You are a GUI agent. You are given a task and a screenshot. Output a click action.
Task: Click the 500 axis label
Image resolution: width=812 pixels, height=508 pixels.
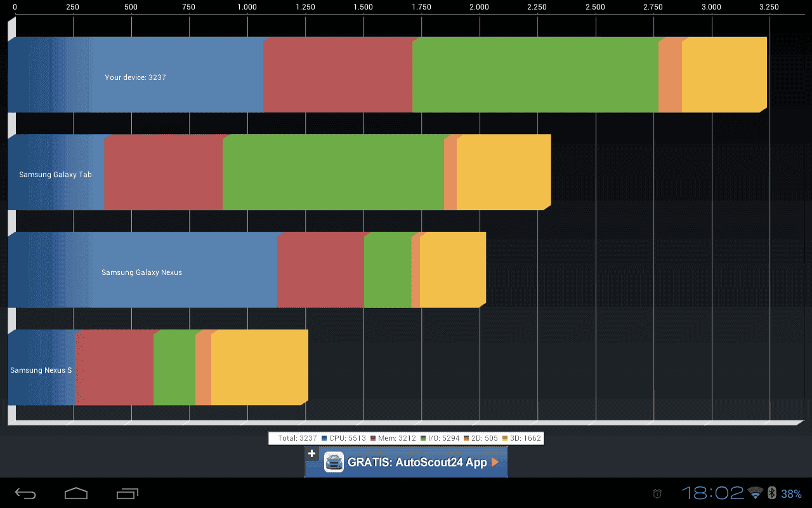131,7
